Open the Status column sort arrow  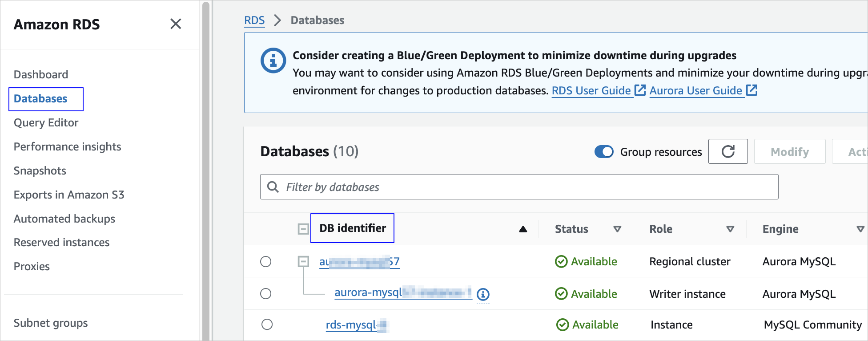617,229
